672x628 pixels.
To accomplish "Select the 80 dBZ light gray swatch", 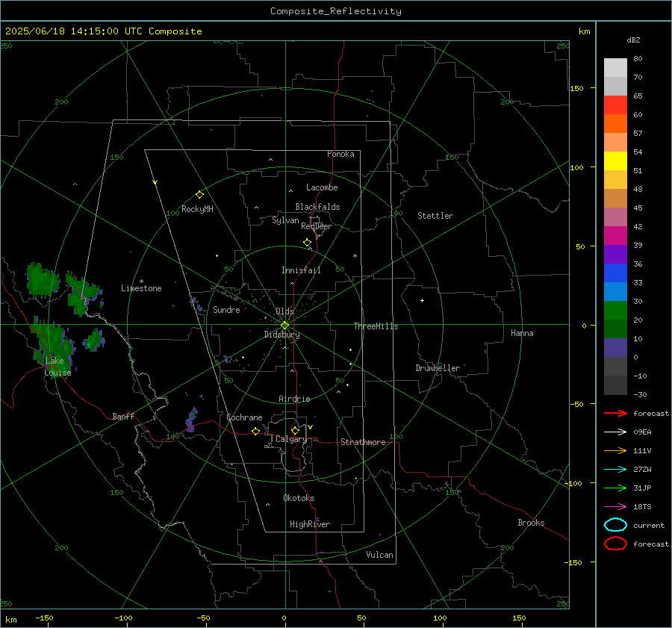I will click(615, 67).
